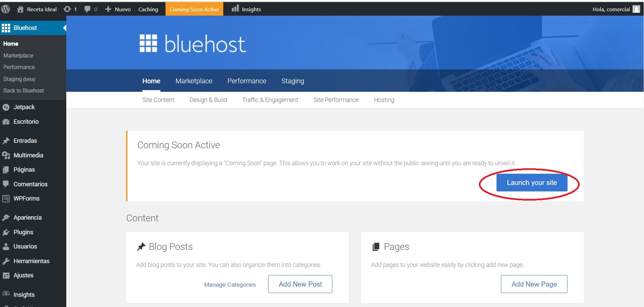
Task: Open Jetpack from the sidebar icon
Action: [x=6, y=107]
